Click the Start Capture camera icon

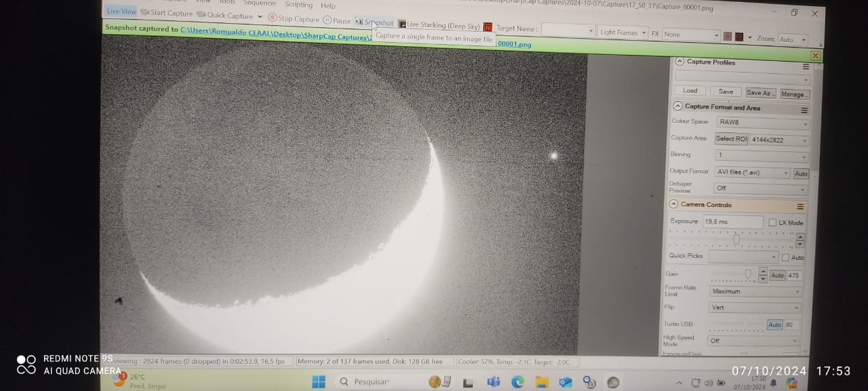[144, 12]
